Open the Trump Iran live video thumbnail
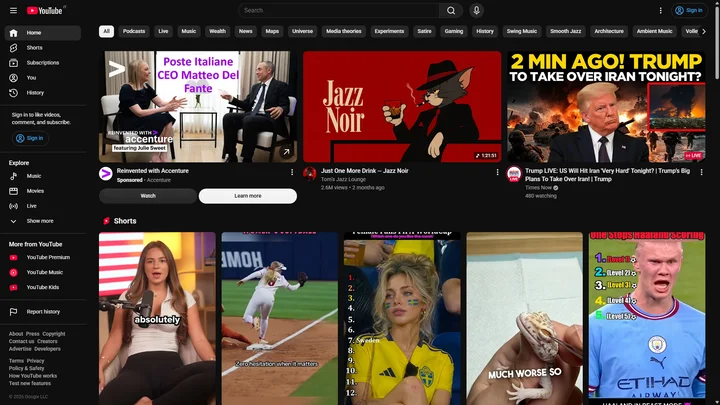 tap(606, 107)
